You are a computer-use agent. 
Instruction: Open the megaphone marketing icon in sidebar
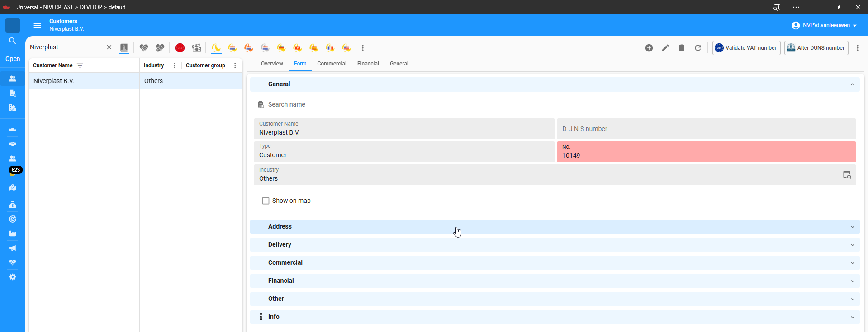coord(13,248)
